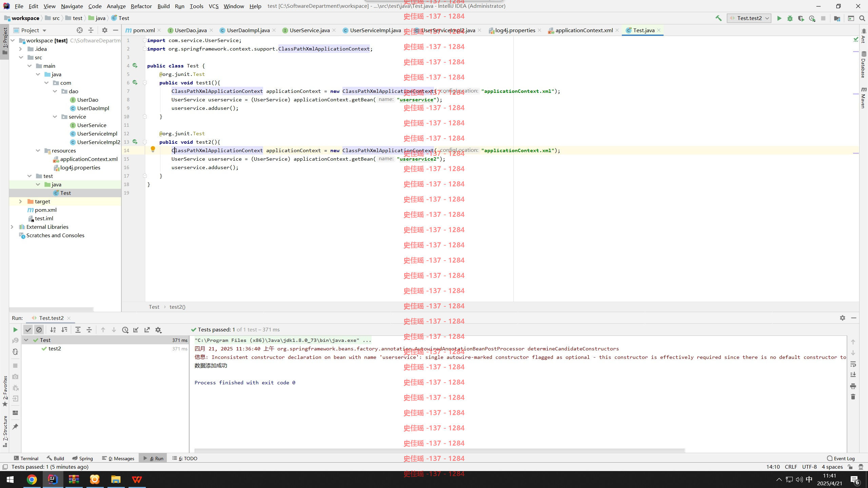Expand the target folder

[20, 201]
